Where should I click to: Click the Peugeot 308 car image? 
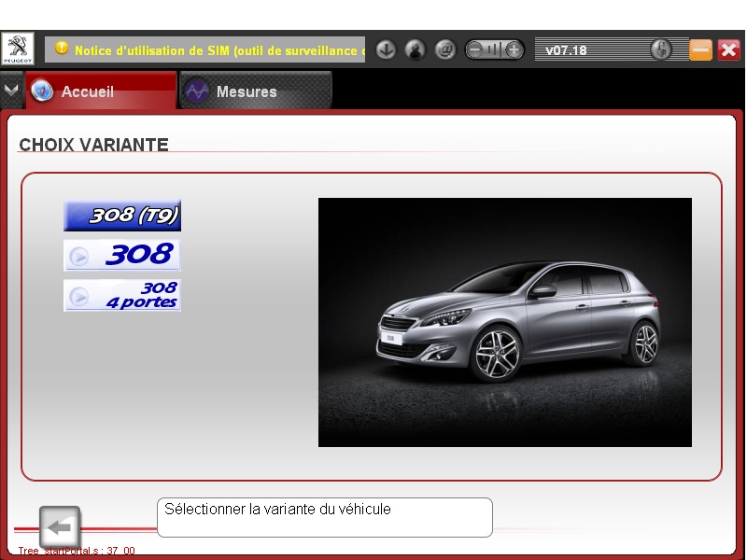tap(505, 322)
